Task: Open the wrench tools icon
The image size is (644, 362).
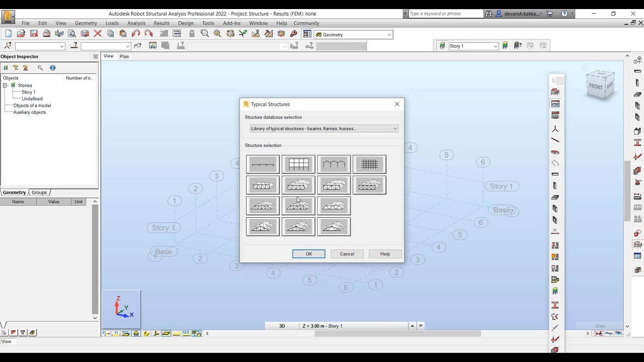Action: [294, 34]
